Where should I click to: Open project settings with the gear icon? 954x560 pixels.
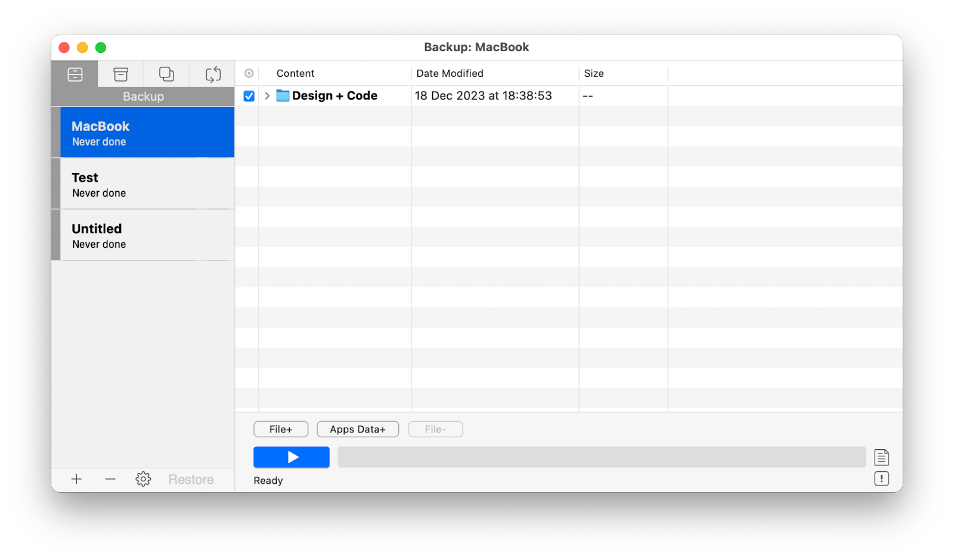(x=143, y=479)
